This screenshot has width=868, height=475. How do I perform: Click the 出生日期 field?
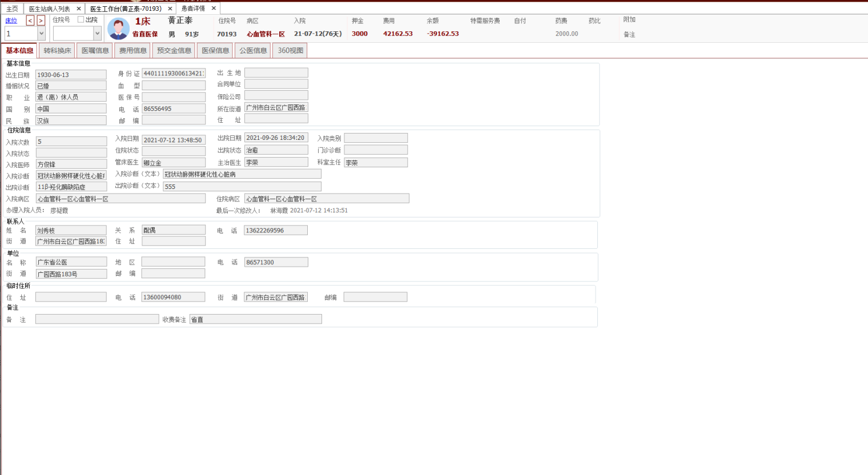tap(71, 75)
